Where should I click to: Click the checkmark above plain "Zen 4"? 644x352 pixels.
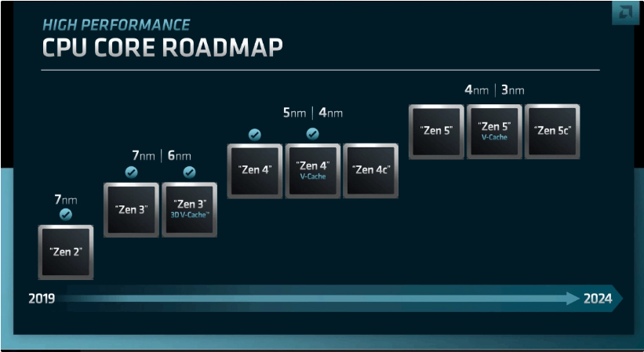point(255,135)
